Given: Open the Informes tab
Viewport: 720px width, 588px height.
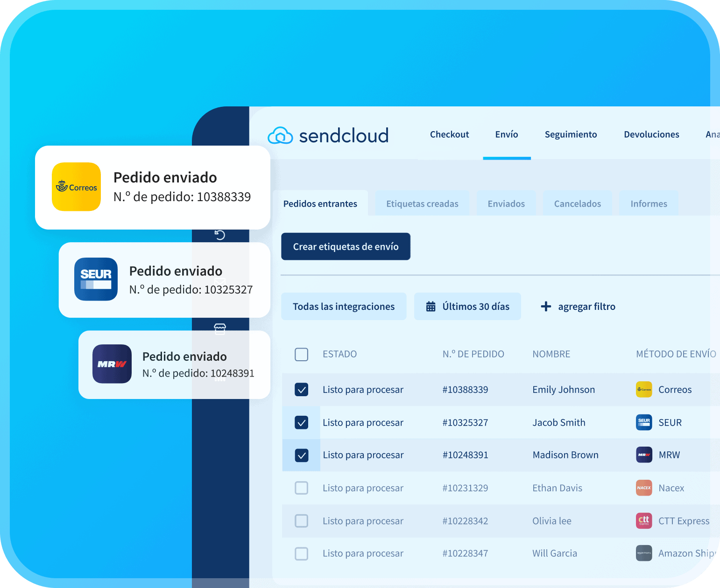Looking at the screenshot, I should tap(649, 203).
